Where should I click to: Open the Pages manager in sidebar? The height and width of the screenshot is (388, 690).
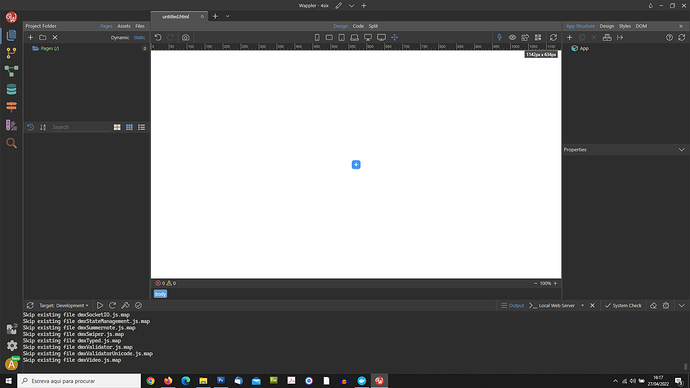tap(11, 35)
